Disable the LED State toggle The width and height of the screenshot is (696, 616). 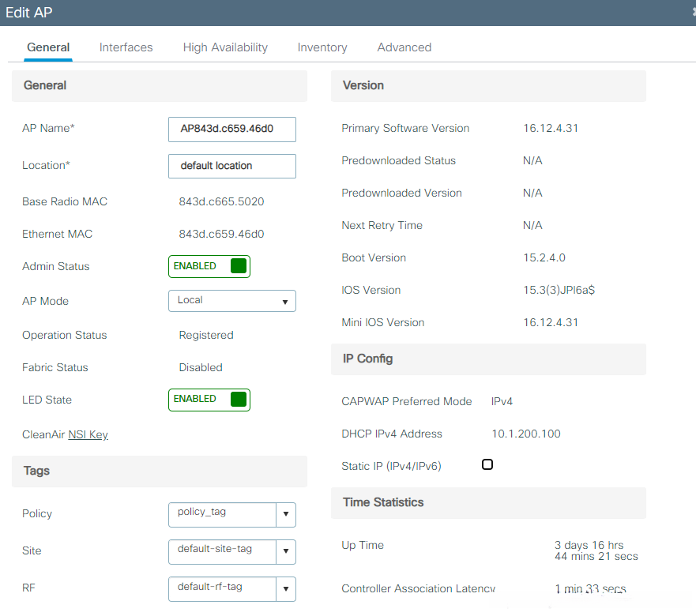(209, 400)
